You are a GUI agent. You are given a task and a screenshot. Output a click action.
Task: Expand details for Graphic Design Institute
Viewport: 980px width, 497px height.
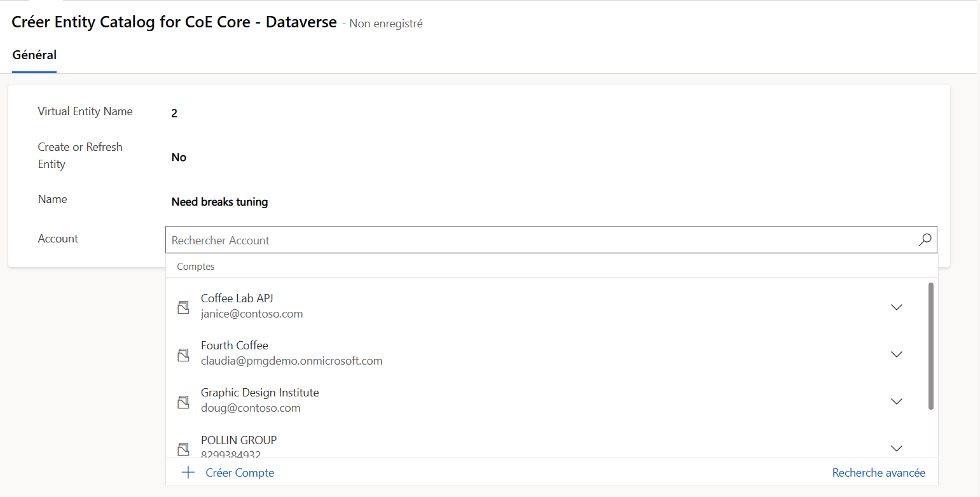897,402
